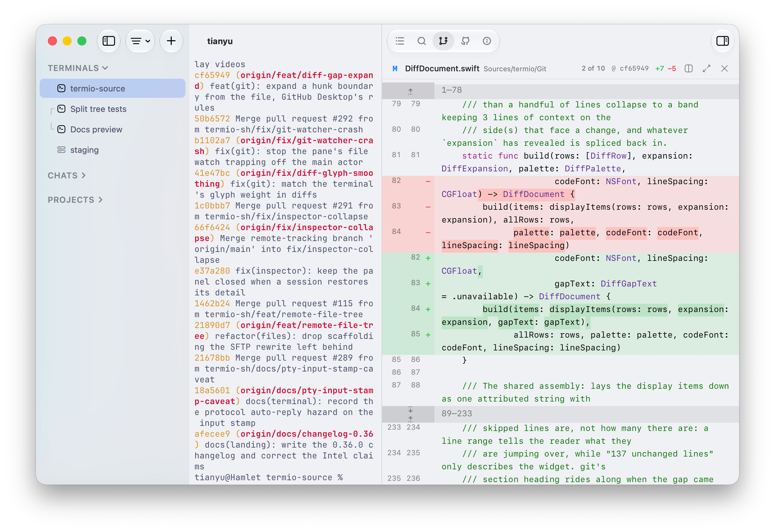Click the Split tree tests terminal icon
Screen dimensions: 775x532
61,109
